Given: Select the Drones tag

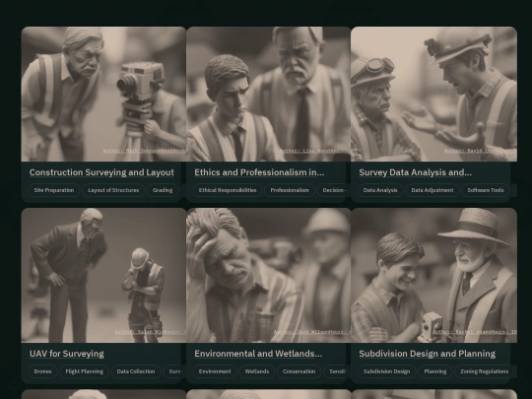Looking at the screenshot, I should pyautogui.click(x=42, y=371).
